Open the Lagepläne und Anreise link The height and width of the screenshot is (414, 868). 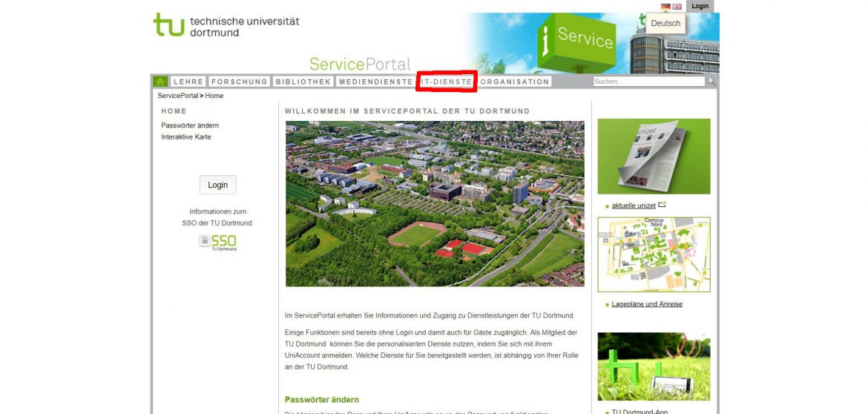[647, 304]
